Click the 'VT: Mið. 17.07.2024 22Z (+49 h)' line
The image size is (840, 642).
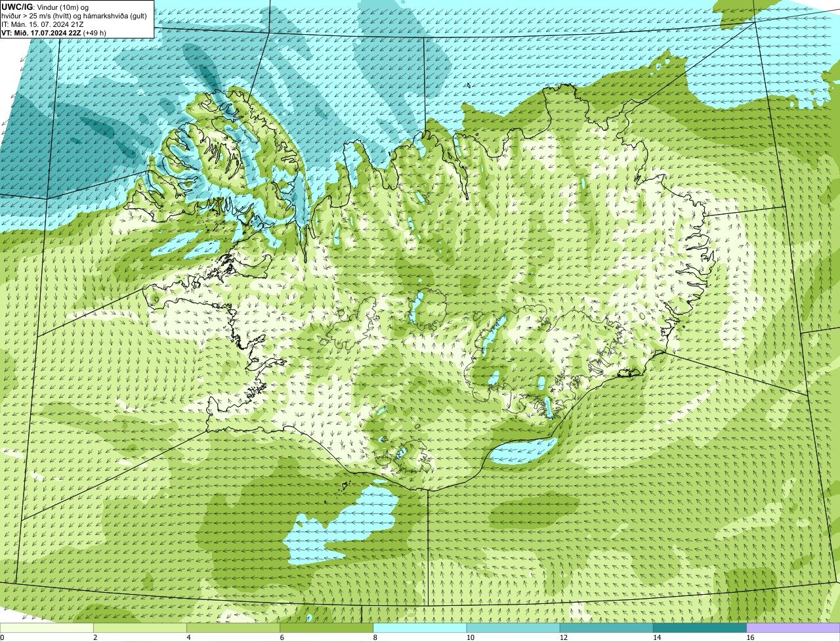tap(54, 33)
